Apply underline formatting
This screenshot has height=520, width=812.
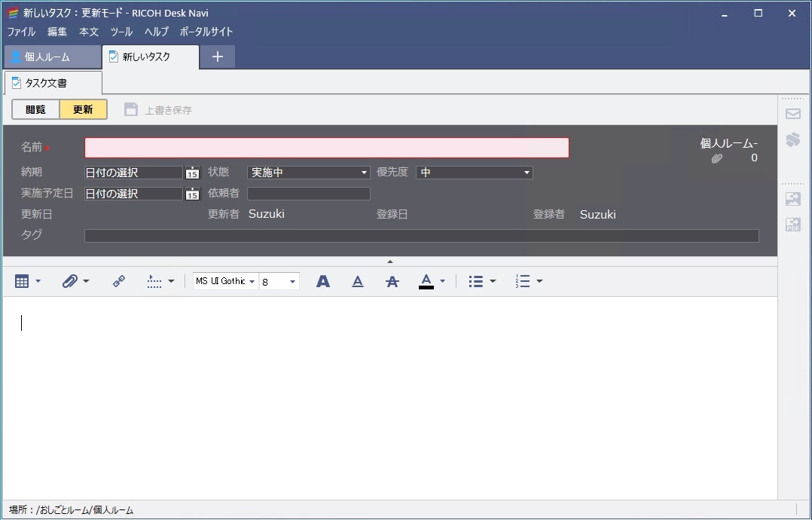(x=357, y=280)
